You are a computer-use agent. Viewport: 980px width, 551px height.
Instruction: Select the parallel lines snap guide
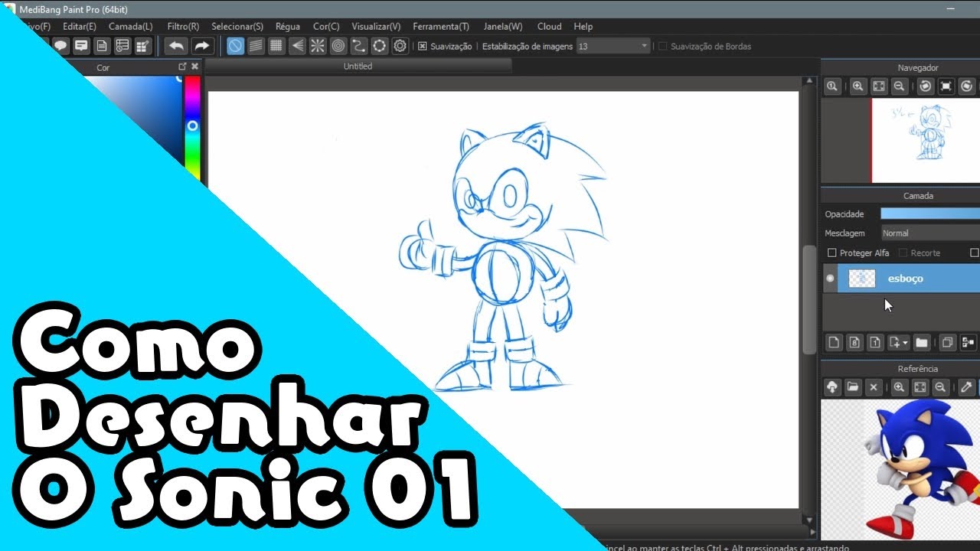coord(256,46)
